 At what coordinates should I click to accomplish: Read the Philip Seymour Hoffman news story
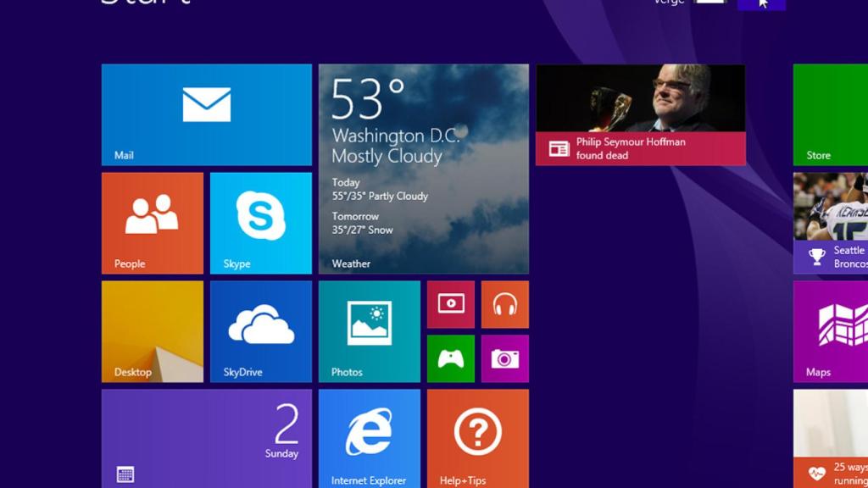[x=639, y=113]
